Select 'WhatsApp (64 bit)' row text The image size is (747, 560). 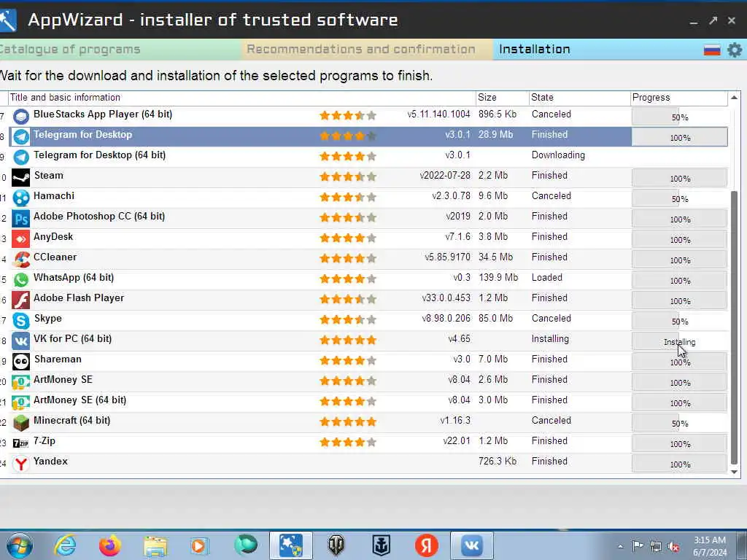point(74,278)
